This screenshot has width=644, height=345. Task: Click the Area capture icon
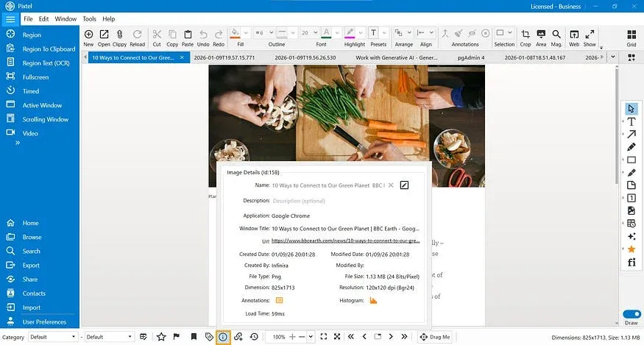click(541, 34)
